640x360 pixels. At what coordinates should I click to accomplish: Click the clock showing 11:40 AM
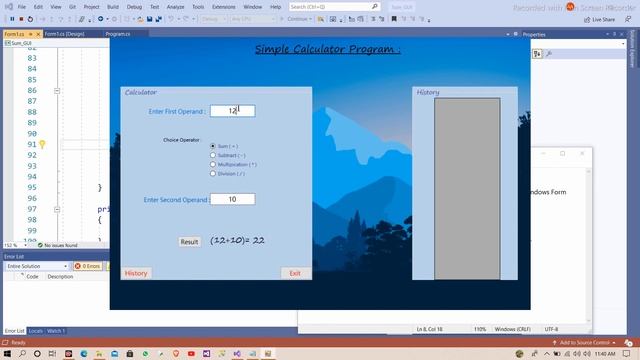click(x=605, y=353)
